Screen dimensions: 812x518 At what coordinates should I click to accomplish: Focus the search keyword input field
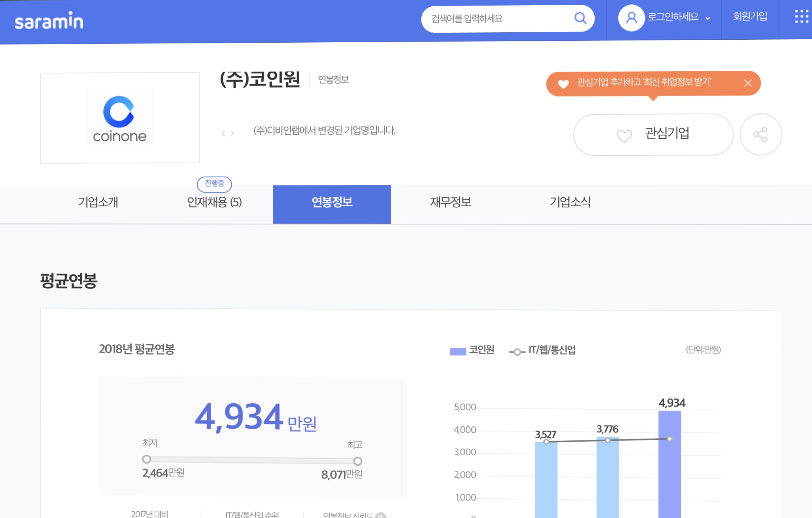tap(497, 19)
